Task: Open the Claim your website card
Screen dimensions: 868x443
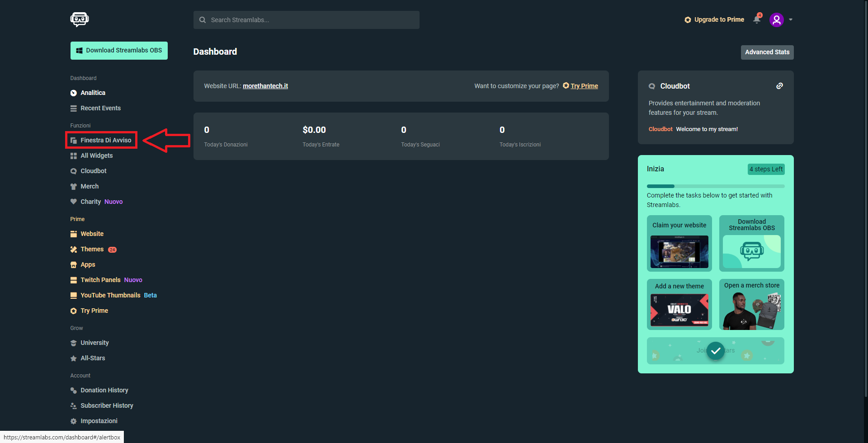Action: [x=679, y=243]
